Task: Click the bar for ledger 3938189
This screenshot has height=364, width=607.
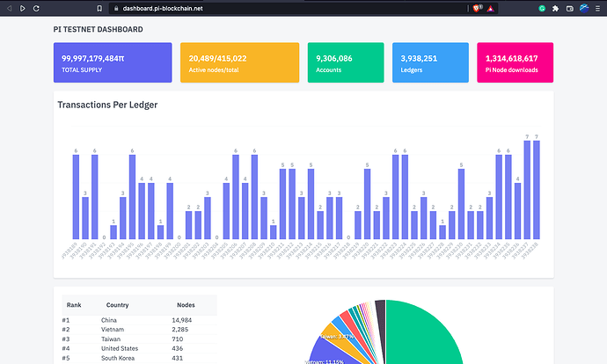Action: (76, 197)
